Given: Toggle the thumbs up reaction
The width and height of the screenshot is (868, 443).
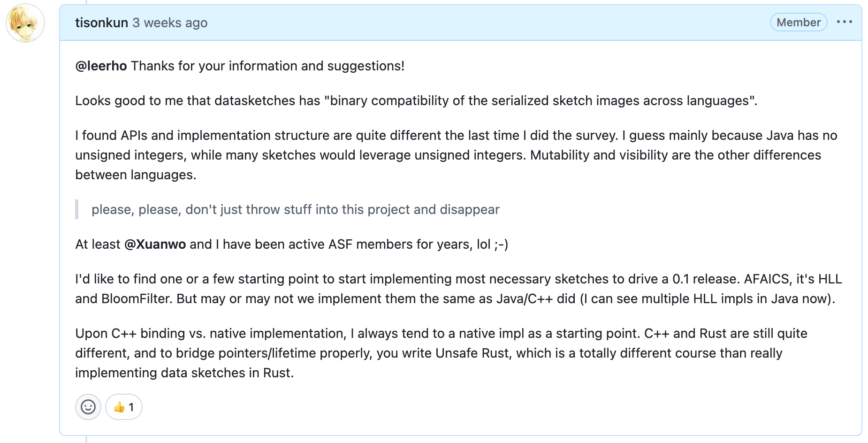Looking at the screenshot, I should [x=124, y=407].
